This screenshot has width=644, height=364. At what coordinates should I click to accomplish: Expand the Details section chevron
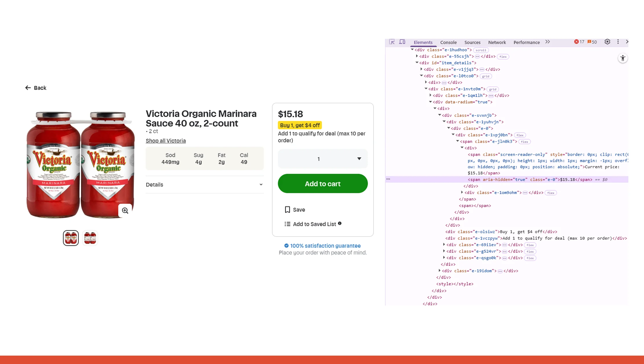click(x=261, y=184)
